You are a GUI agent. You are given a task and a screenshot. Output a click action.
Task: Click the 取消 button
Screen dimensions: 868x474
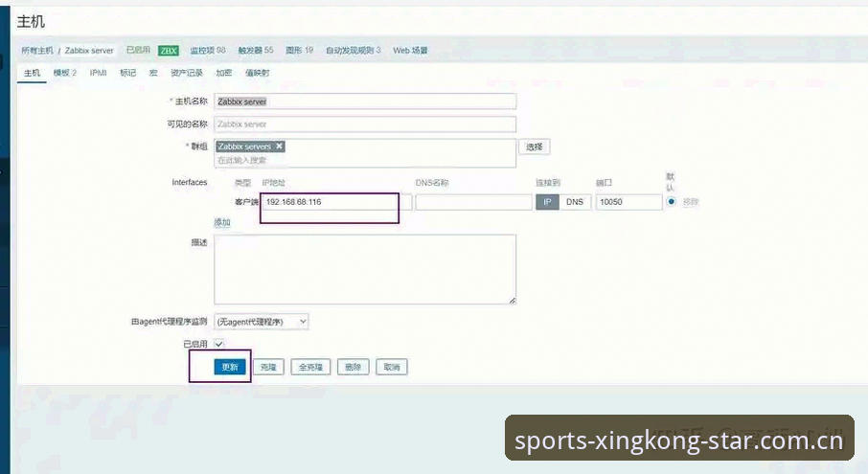click(x=392, y=367)
